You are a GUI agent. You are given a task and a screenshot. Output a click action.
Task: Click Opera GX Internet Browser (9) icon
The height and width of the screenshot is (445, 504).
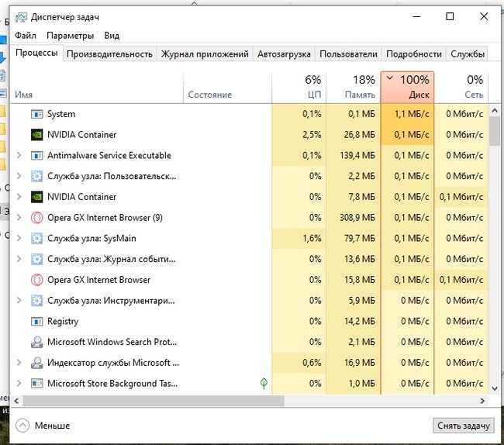[x=36, y=218]
